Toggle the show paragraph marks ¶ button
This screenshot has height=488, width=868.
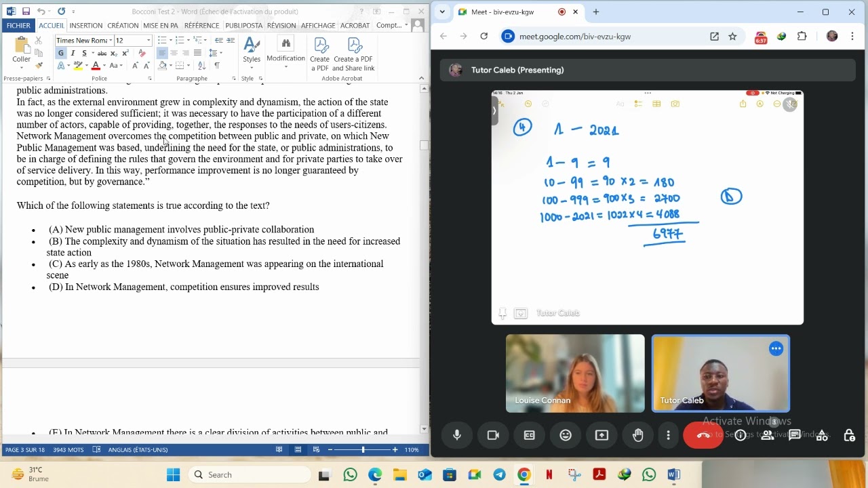(217, 66)
